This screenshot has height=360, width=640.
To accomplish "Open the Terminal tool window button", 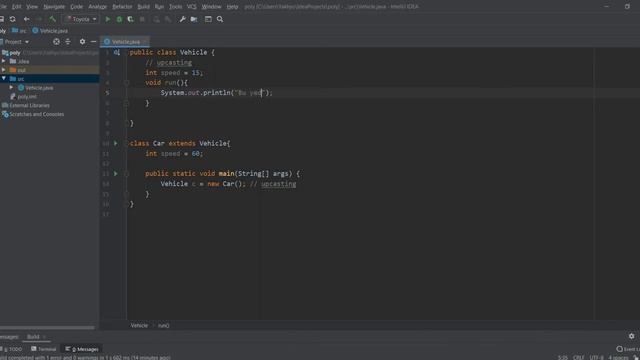I will tap(44, 349).
